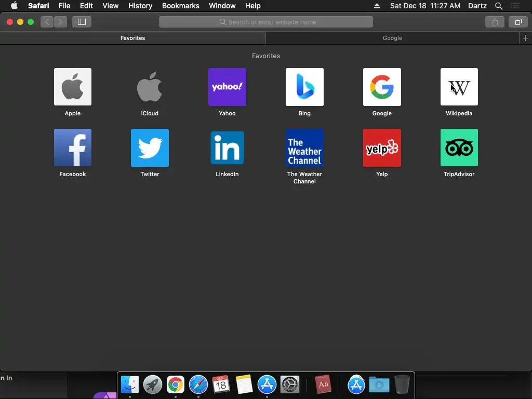Viewport: 532px width, 399px height.
Task: Open the Applications folder stack in the Dock
Action: pos(356,384)
